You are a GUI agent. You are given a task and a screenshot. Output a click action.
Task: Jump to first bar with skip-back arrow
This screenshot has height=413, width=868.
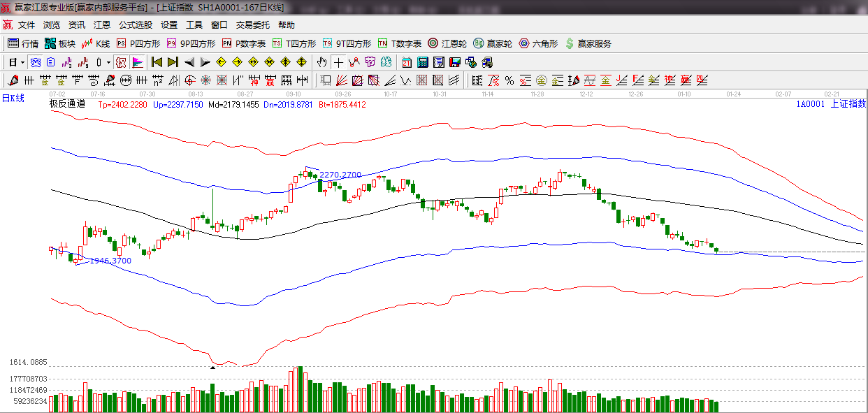click(x=157, y=62)
